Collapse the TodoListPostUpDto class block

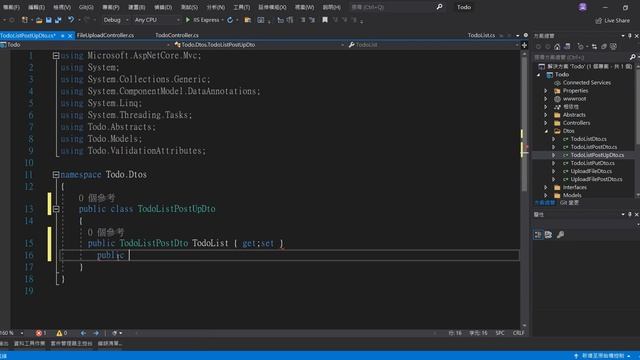point(56,209)
